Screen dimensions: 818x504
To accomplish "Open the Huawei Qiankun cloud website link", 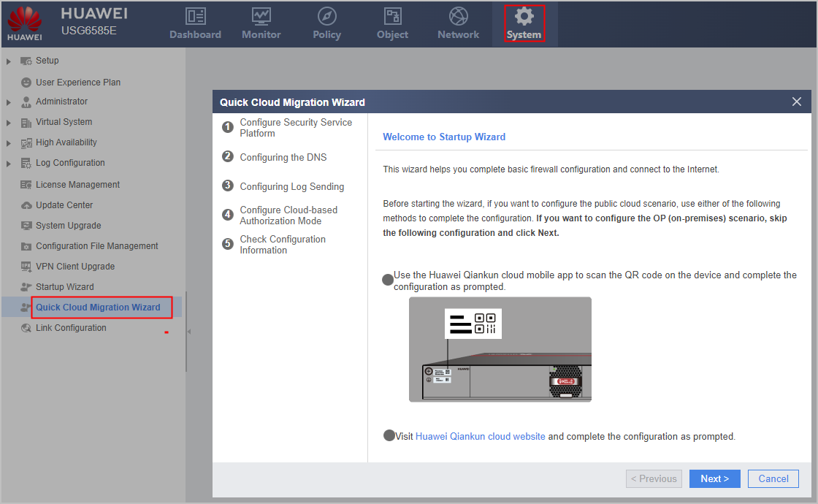I will tap(480, 436).
